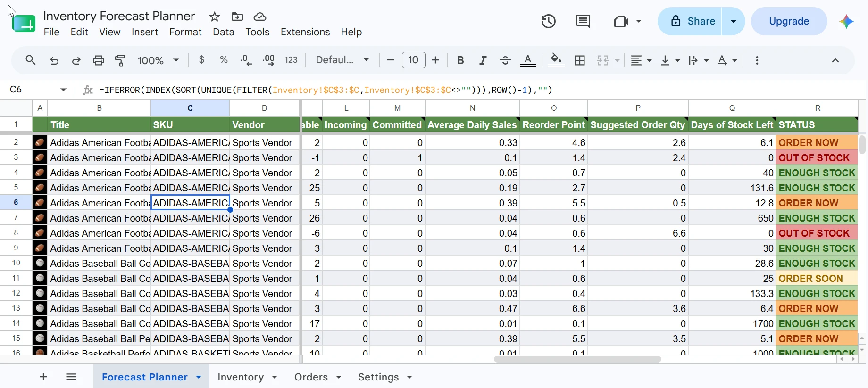Select column R header
Viewport: 868px width, 388px height.
(x=817, y=108)
